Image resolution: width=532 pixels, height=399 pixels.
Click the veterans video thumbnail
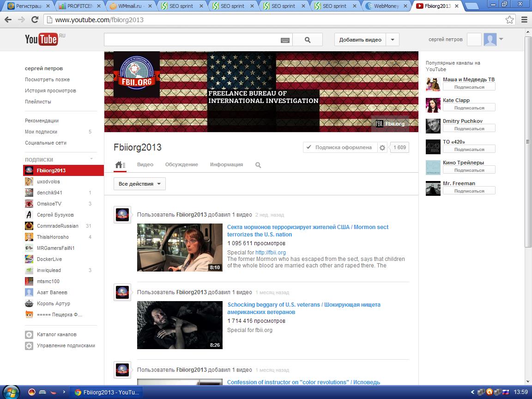(180, 325)
